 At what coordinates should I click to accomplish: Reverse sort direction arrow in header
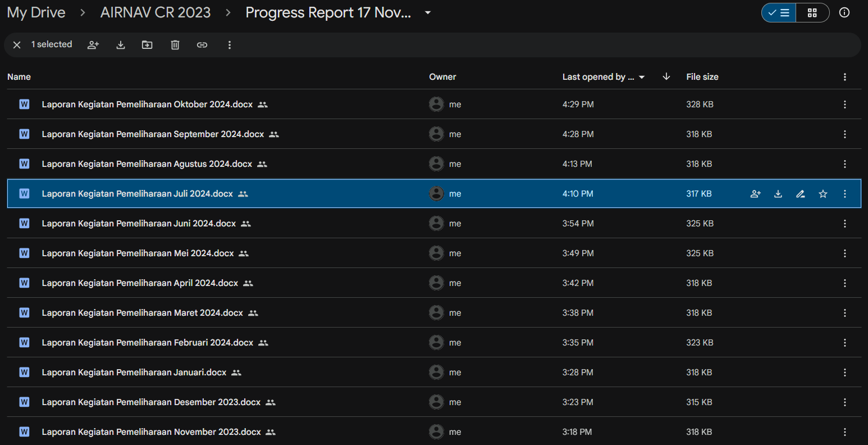(666, 76)
